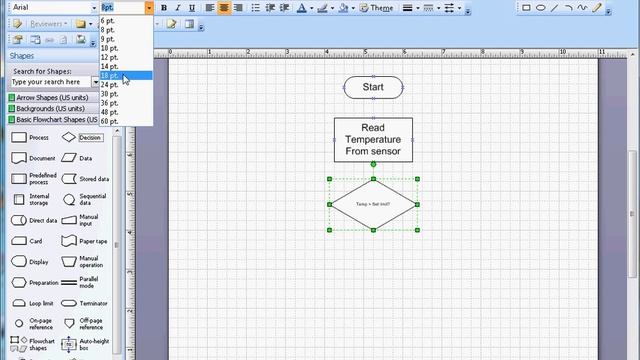Image resolution: width=640 pixels, height=360 pixels.
Task: Select the Pencil drawing tool
Action: pos(597,7)
